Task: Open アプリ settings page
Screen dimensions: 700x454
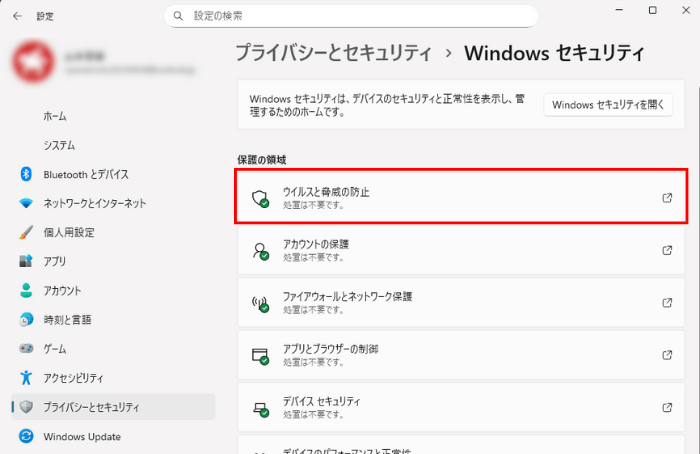Action: click(113, 261)
